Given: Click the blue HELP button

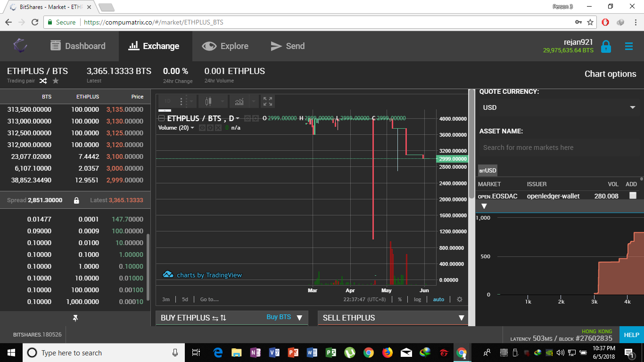Looking at the screenshot, I should tap(631, 335).
